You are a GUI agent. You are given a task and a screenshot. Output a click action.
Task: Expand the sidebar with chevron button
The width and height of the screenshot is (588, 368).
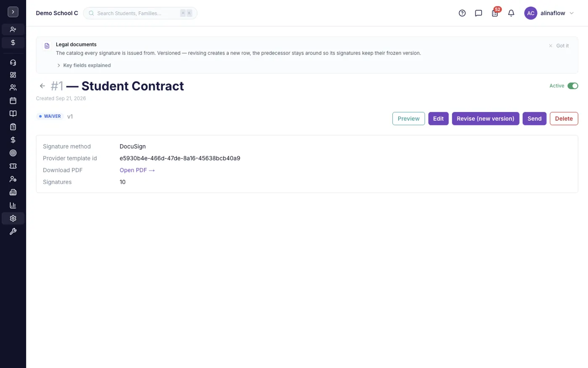(13, 12)
